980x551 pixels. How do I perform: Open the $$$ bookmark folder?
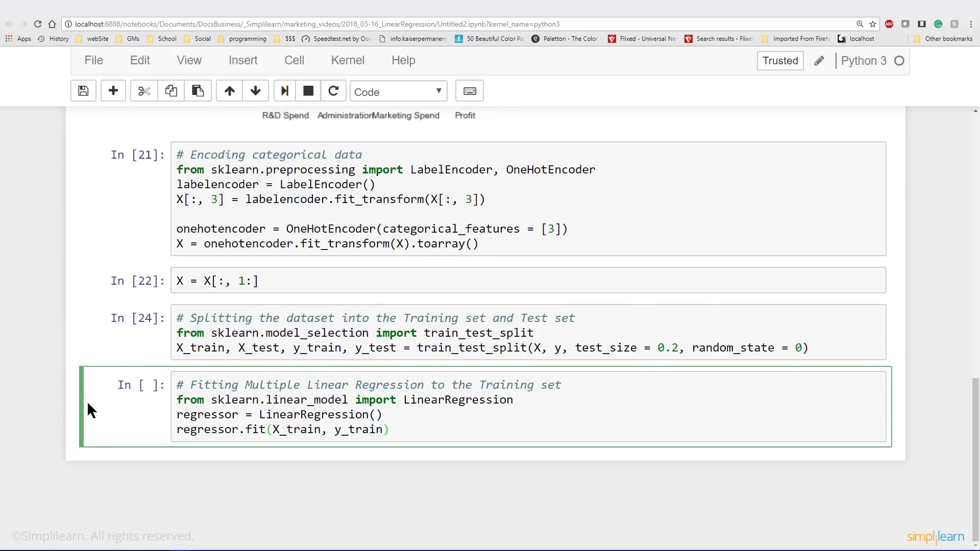285,39
